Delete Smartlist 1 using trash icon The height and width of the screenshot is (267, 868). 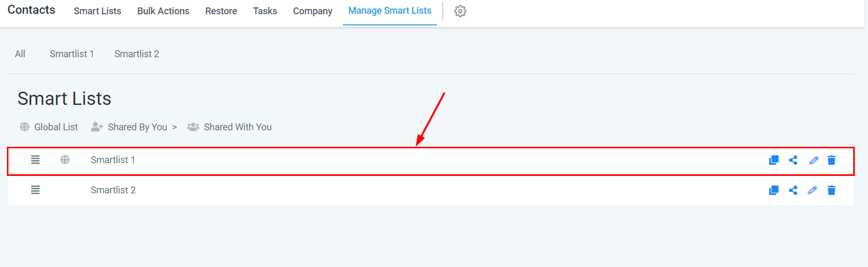coord(832,160)
